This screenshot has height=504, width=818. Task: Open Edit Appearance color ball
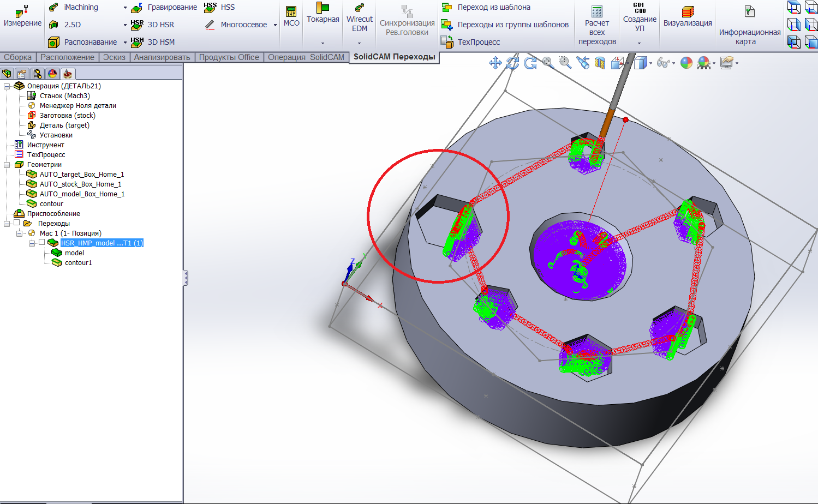point(686,63)
